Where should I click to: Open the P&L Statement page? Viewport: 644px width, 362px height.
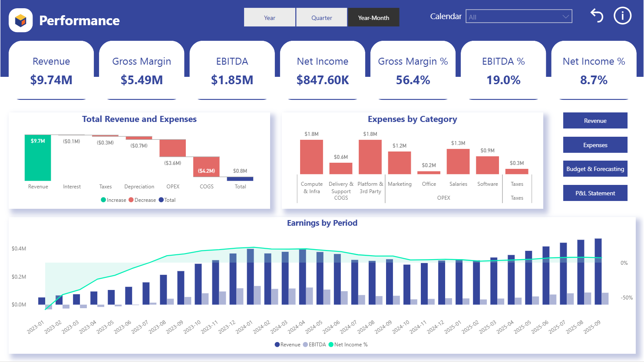595,193
